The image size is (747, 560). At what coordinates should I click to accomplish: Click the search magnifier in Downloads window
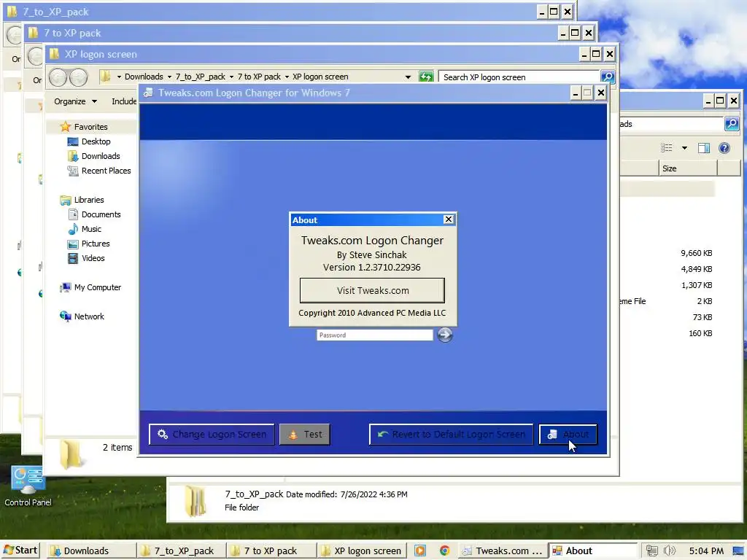pyautogui.click(x=731, y=124)
